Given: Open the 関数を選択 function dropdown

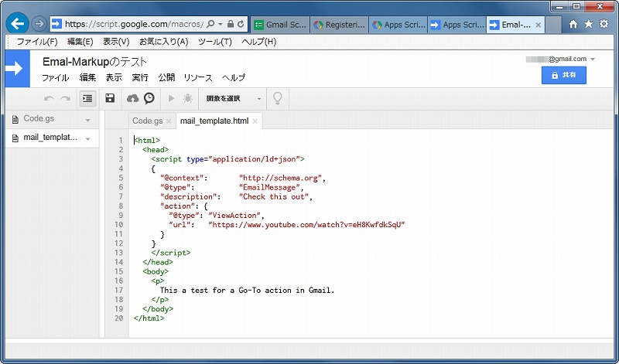Looking at the screenshot, I should pyautogui.click(x=233, y=99).
